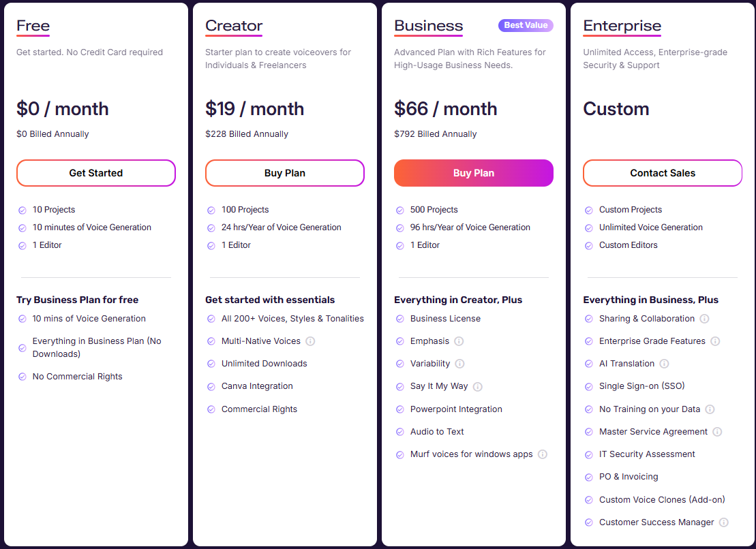Image resolution: width=756 pixels, height=549 pixels.
Task: Click checkmark beside Commercial Rights
Action: pos(211,409)
